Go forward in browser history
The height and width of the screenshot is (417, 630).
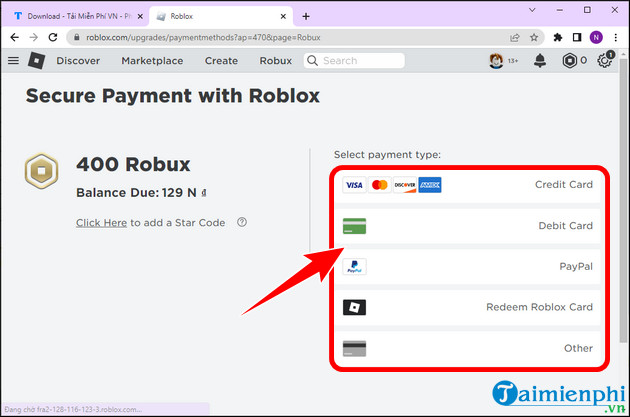click(34, 37)
